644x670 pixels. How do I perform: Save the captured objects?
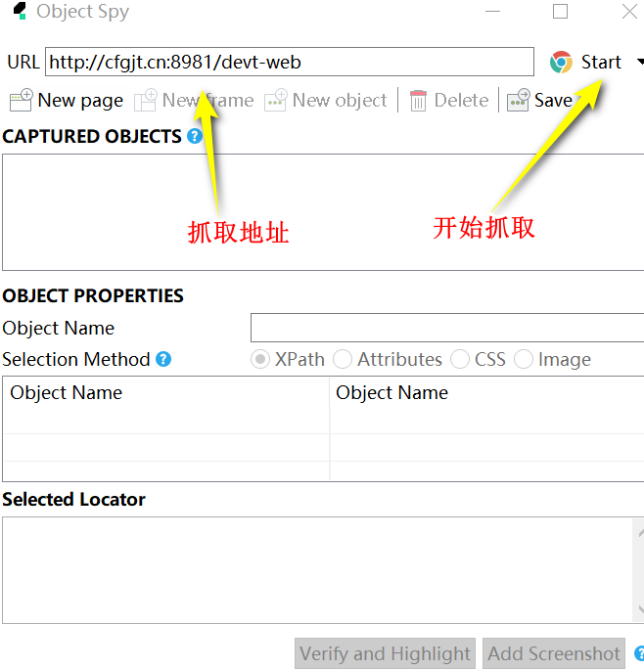(x=553, y=101)
